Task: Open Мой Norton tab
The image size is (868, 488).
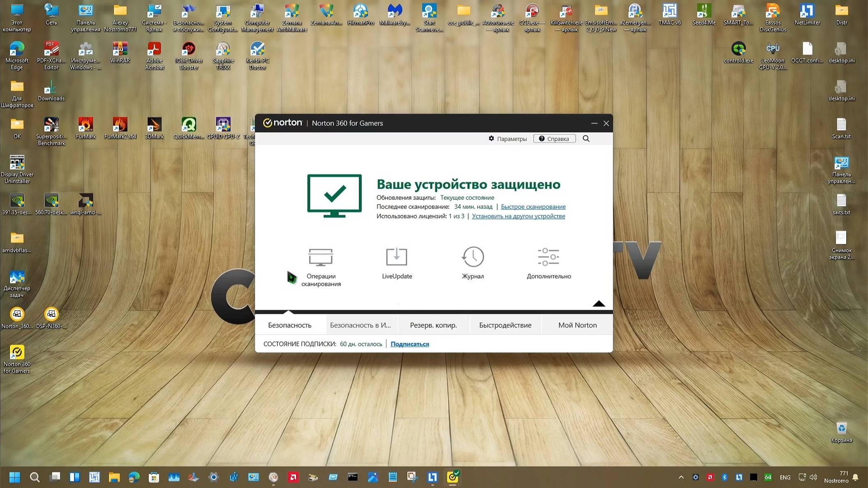Action: click(577, 325)
